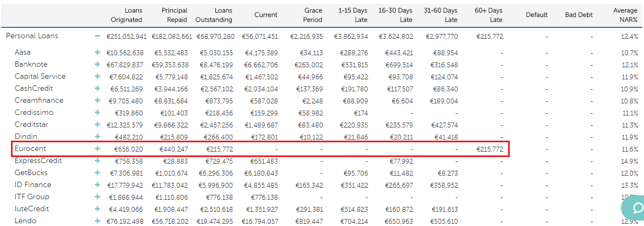Click the Personal Loans row label
Image resolution: width=644 pixels, height=226 pixels.
32,36
